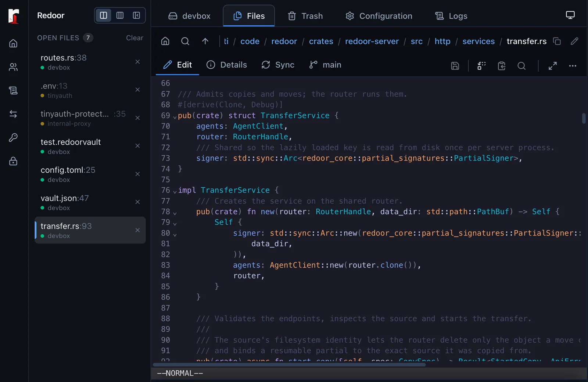Rename file with the pencil icon
The width and height of the screenshot is (588, 382).
(574, 41)
